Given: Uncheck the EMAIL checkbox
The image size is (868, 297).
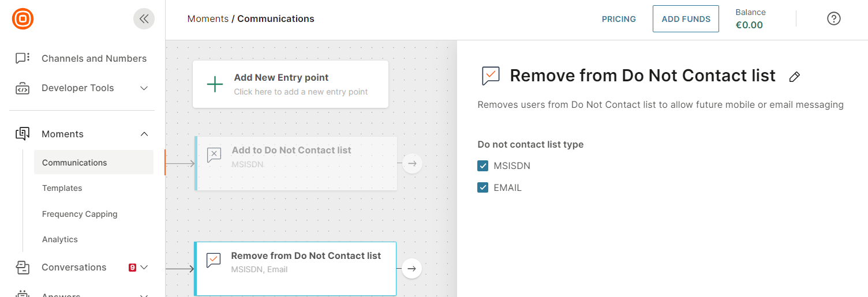Looking at the screenshot, I should pos(483,187).
